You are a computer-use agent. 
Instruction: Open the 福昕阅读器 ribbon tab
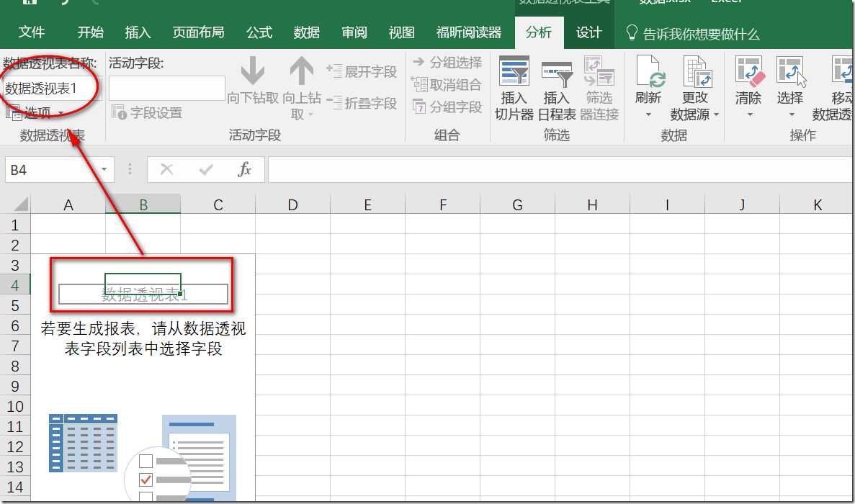[469, 32]
